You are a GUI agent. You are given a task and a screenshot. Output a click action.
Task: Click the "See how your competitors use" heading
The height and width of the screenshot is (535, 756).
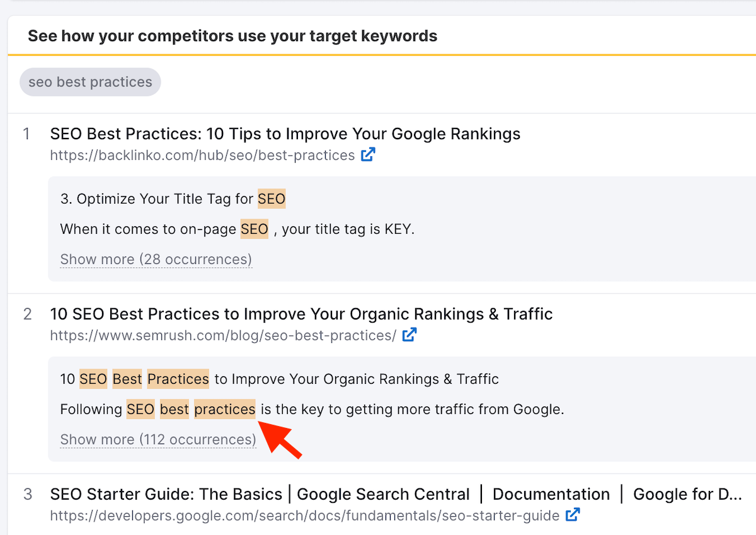coord(232,36)
